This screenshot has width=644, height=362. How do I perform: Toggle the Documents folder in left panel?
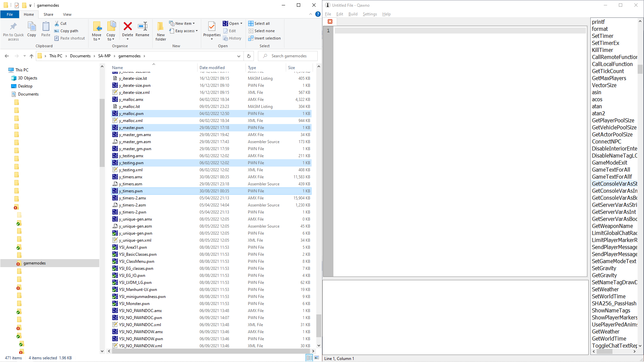28,94
